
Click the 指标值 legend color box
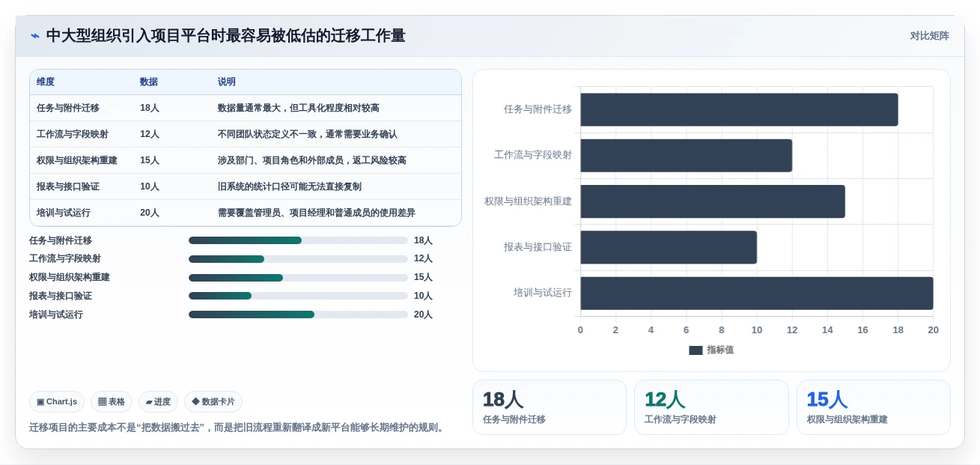(x=696, y=350)
